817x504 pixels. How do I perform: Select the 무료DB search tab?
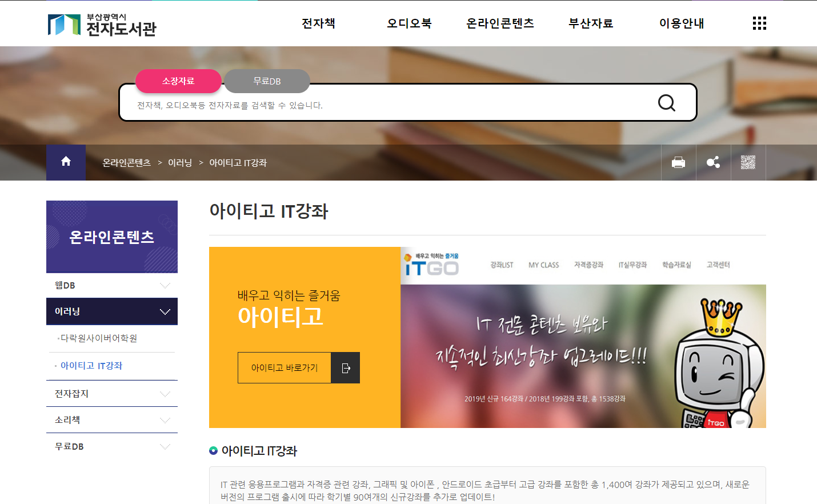[x=267, y=81]
